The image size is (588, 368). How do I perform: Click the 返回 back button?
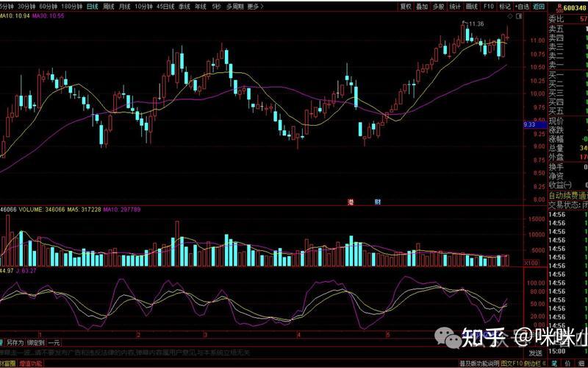coord(539,7)
